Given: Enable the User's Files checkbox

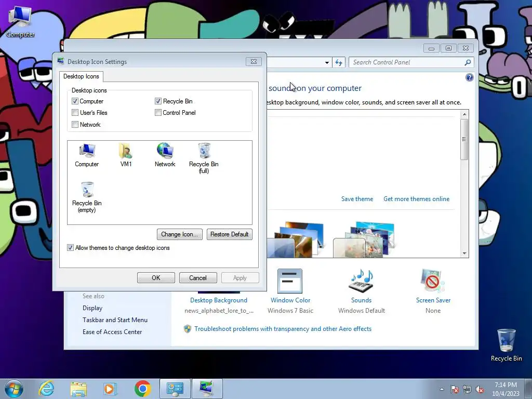Looking at the screenshot, I should pyautogui.click(x=75, y=113).
